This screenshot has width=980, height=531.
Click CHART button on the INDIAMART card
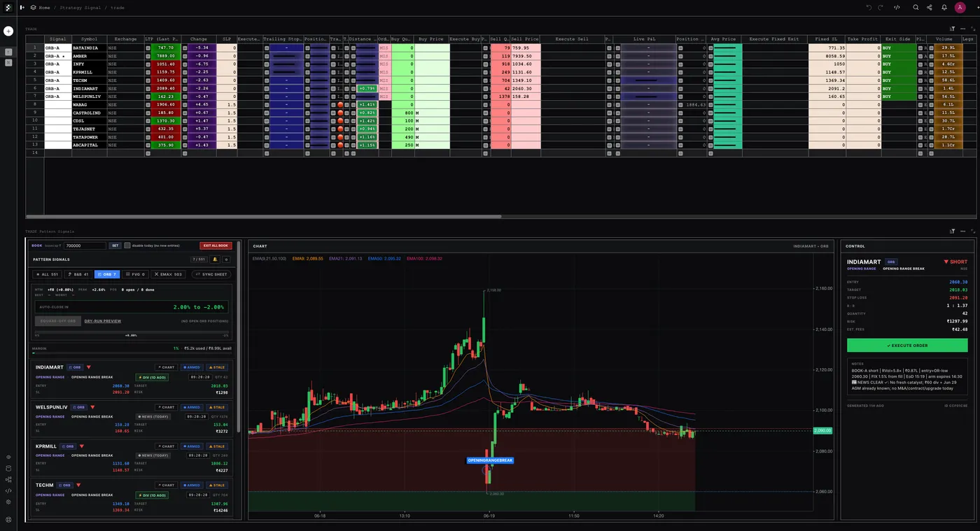coord(167,367)
